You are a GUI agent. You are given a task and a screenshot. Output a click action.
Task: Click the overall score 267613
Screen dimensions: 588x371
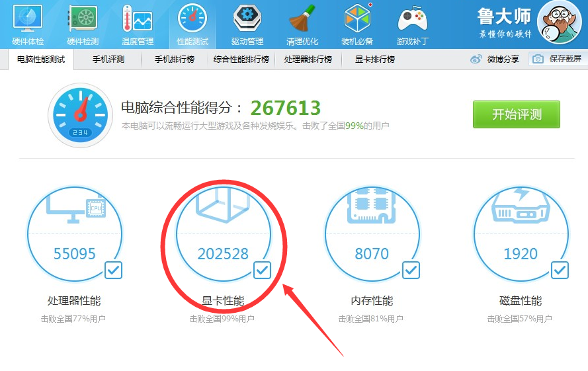286,108
